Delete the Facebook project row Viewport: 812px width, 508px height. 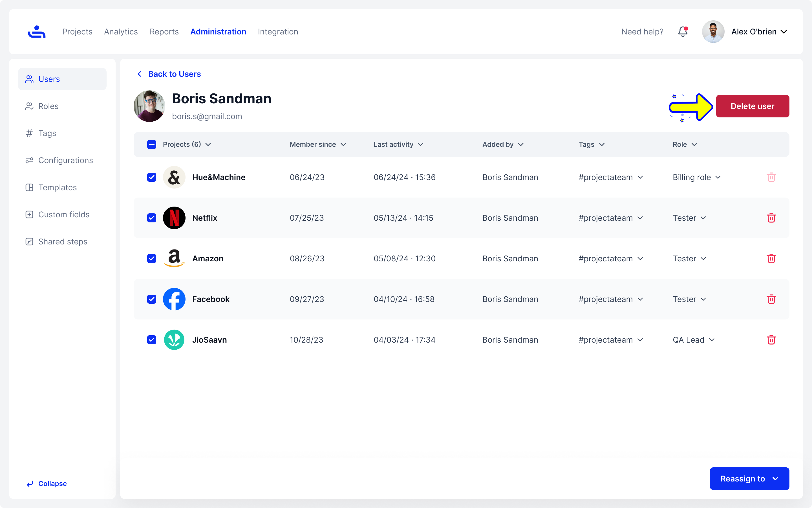[x=771, y=299]
